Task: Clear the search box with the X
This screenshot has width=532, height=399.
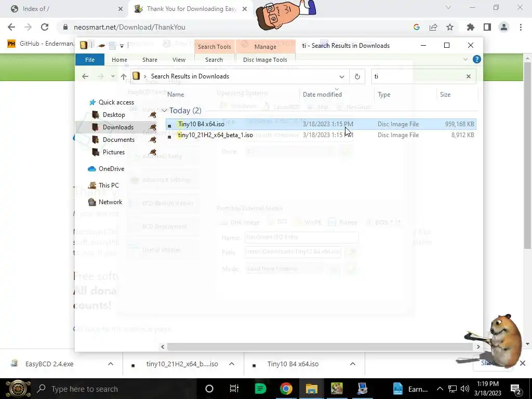Action: coord(469,76)
